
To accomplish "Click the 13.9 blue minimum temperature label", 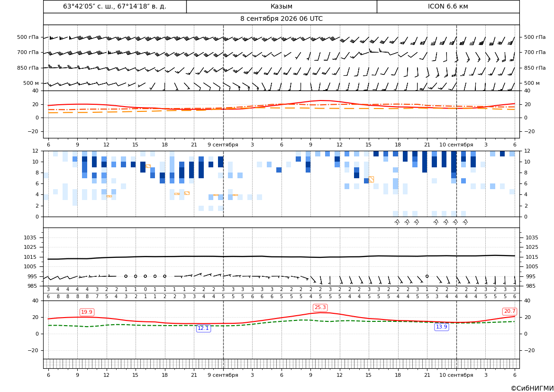I will (441, 327).
